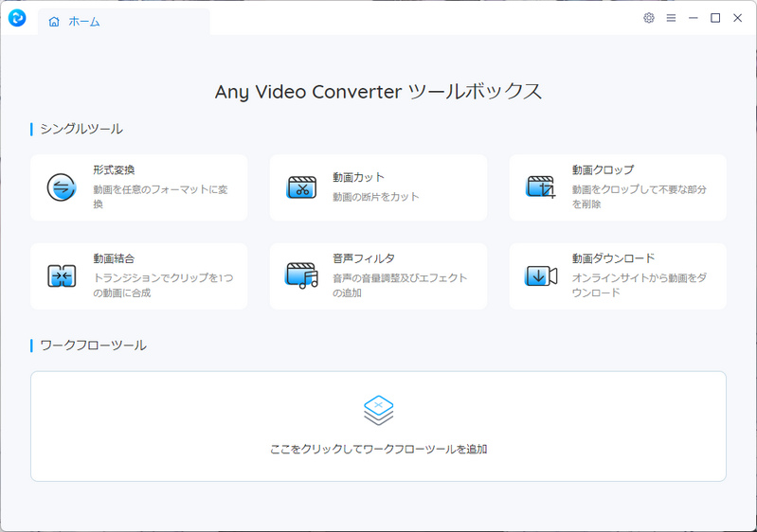Select the 形式変換 tool title
757x532 pixels.
(x=114, y=169)
